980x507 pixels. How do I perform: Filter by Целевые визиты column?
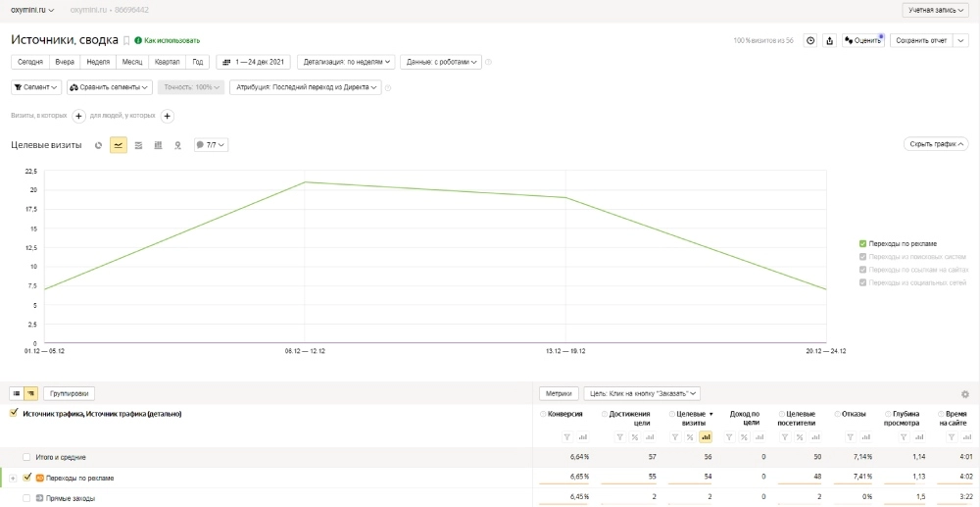pyautogui.click(x=674, y=437)
